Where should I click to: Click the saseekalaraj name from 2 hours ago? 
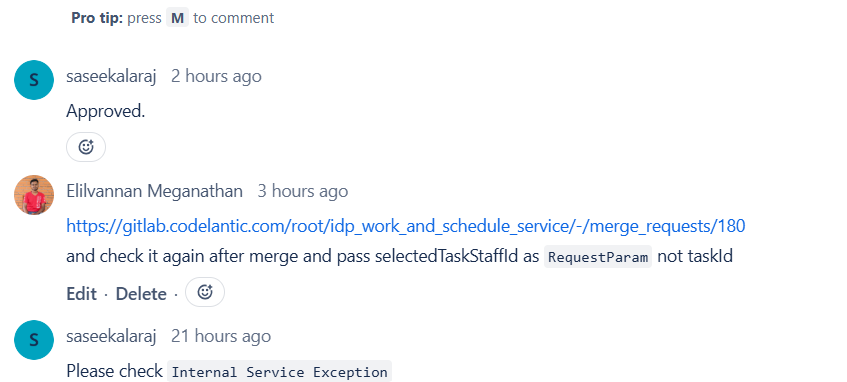[x=111, y=76]
